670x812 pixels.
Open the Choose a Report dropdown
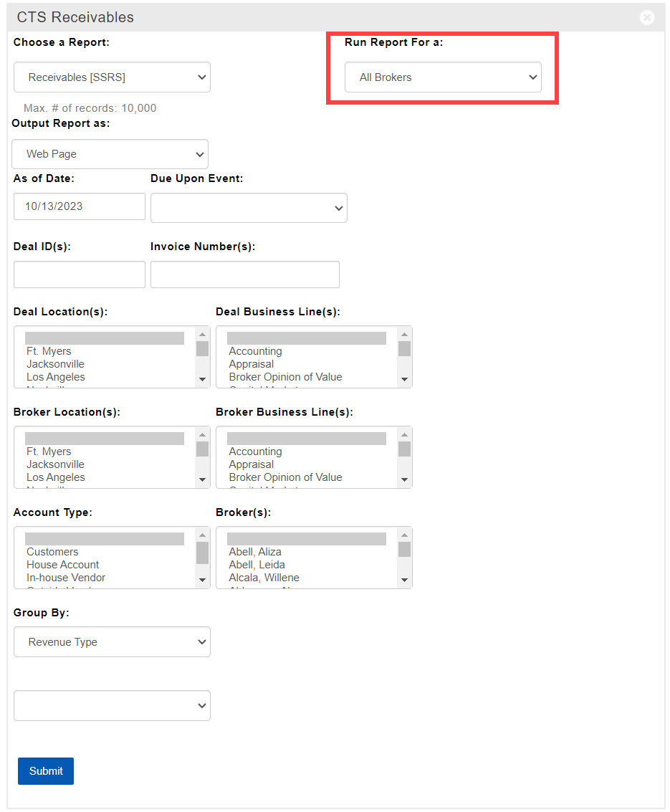click(112, 77)
